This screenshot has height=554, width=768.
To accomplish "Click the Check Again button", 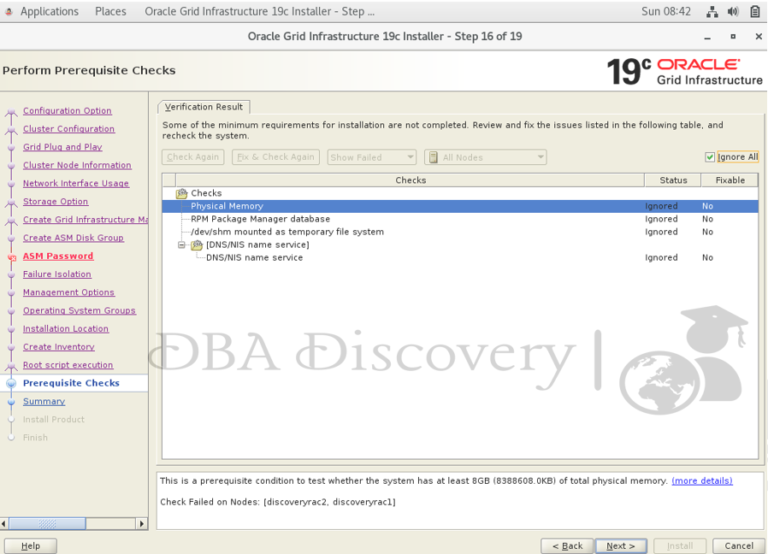I will [193, 157].
